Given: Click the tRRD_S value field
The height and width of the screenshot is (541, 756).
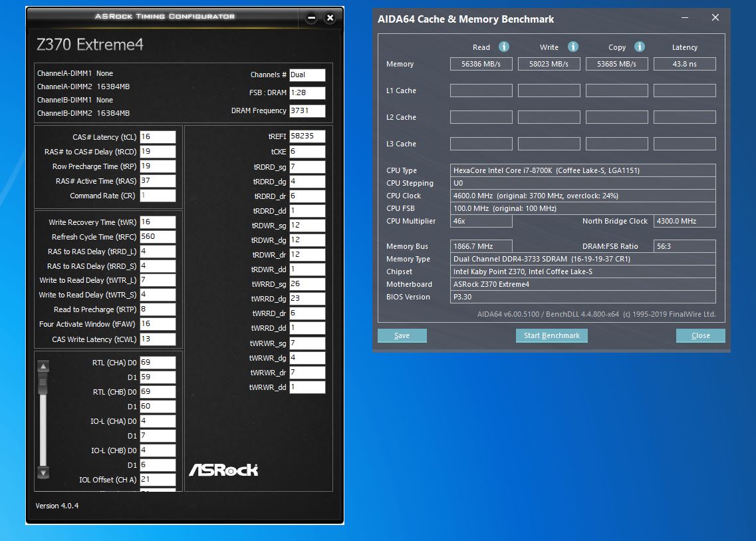Looking at the screenshot, I should [158, 266].
